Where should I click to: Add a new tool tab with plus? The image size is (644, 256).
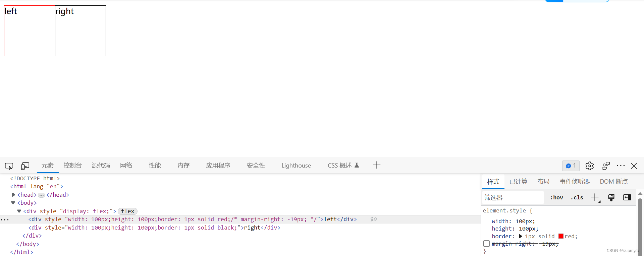377,165
